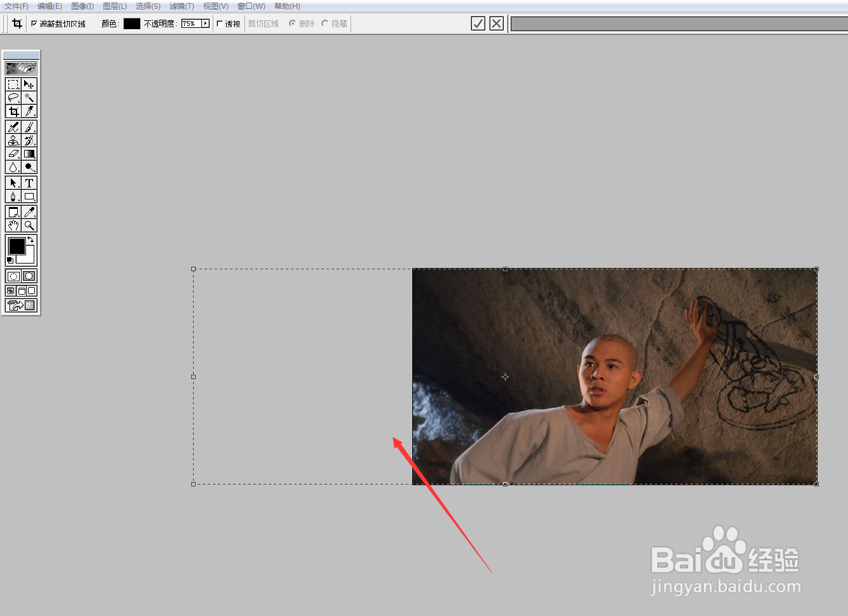This screenshot has height=616, width=848.
Task: Click the crop tool preset icon in options bar
Action: point(17,23)
